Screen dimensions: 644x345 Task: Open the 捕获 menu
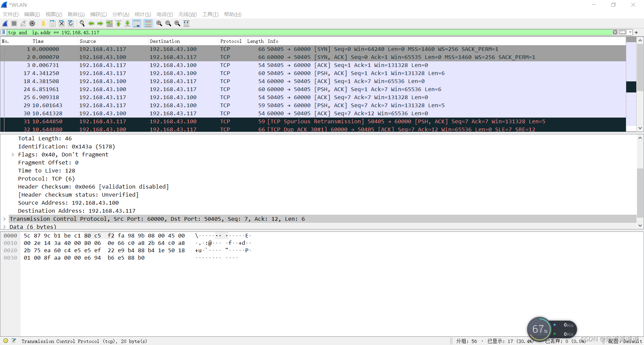click(98, 14)
